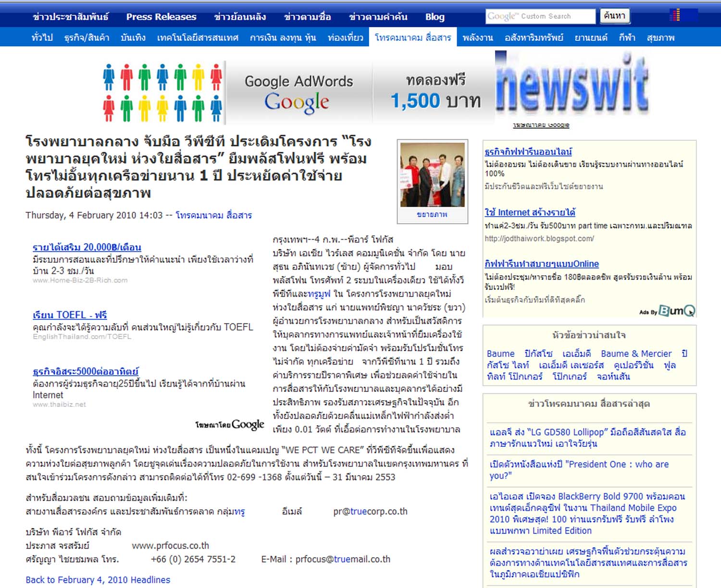Open the เอเอ็มดี topic link
This screenshot has width=721, height=588.
click(x=576, y=354)
